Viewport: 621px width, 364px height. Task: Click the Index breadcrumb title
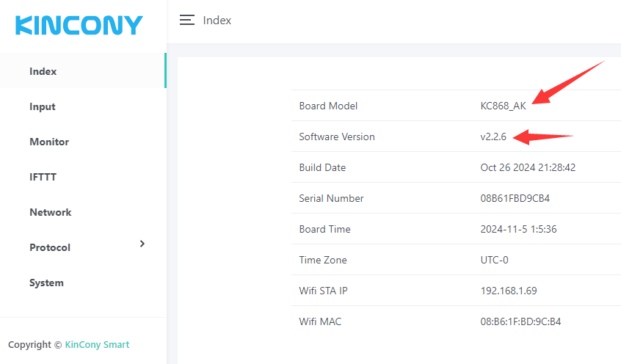coord(217,21)
